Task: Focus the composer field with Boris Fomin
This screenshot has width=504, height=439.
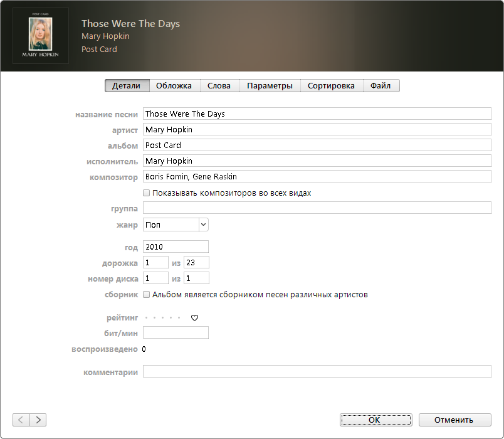Action: [317, 177]
